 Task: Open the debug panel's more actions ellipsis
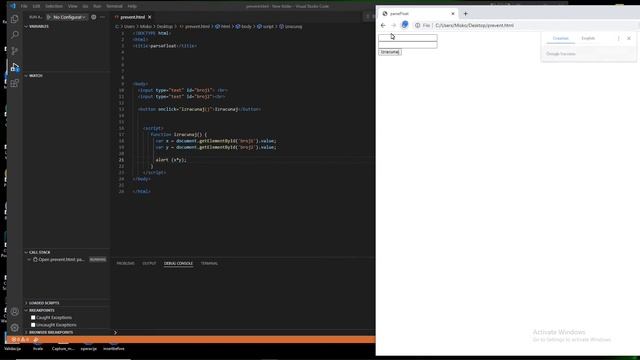(x=102, y=17)
